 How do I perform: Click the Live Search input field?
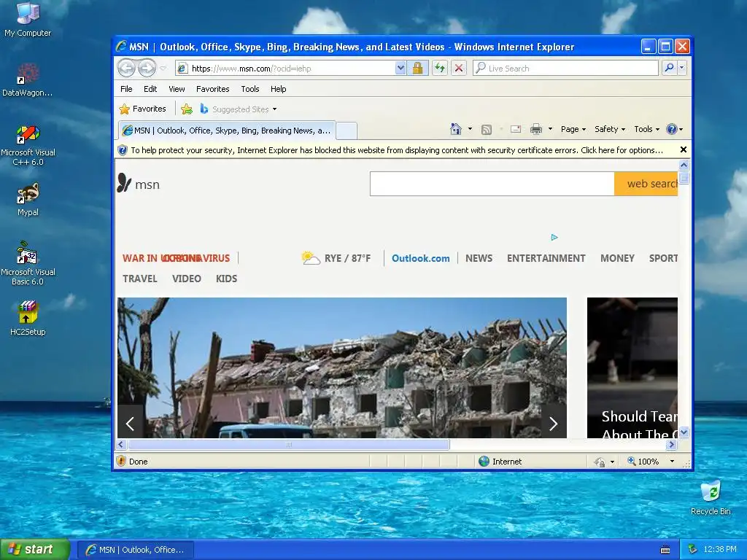566,68
